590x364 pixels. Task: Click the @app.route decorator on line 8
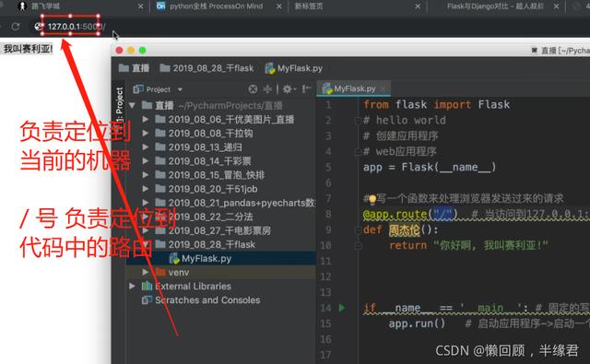[x=409, y=215]
